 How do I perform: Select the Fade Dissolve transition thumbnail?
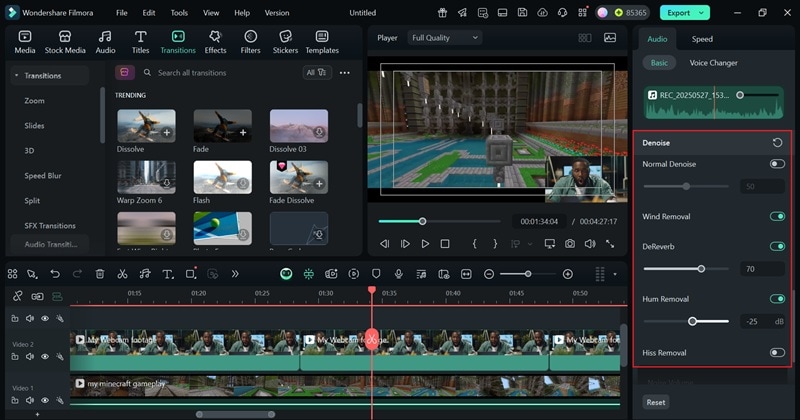(x=299, y=177)
